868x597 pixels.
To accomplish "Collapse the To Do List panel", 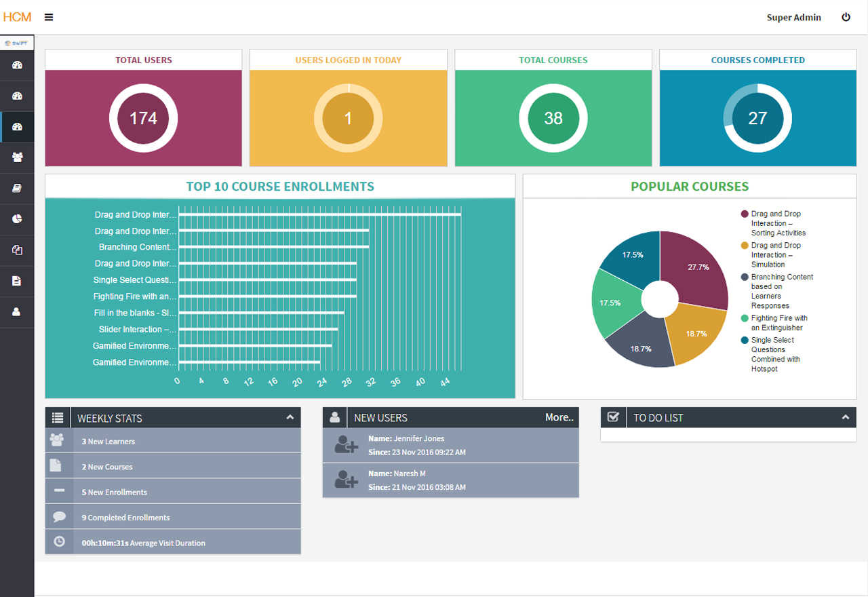I will [x=846, y=417].
